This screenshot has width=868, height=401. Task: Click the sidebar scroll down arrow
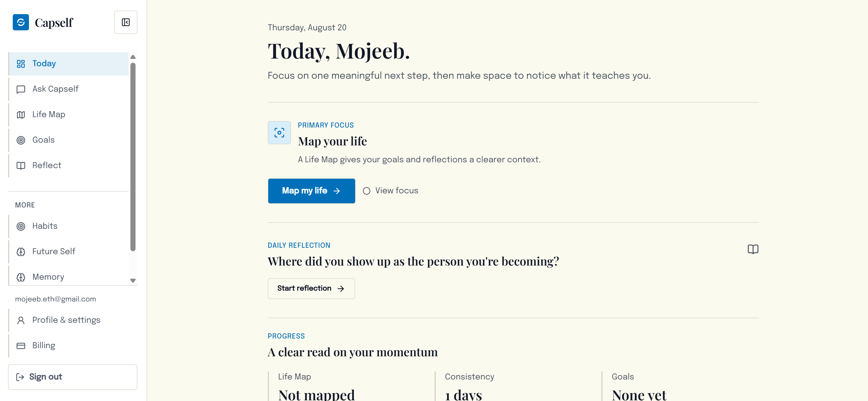click(133, 280)
